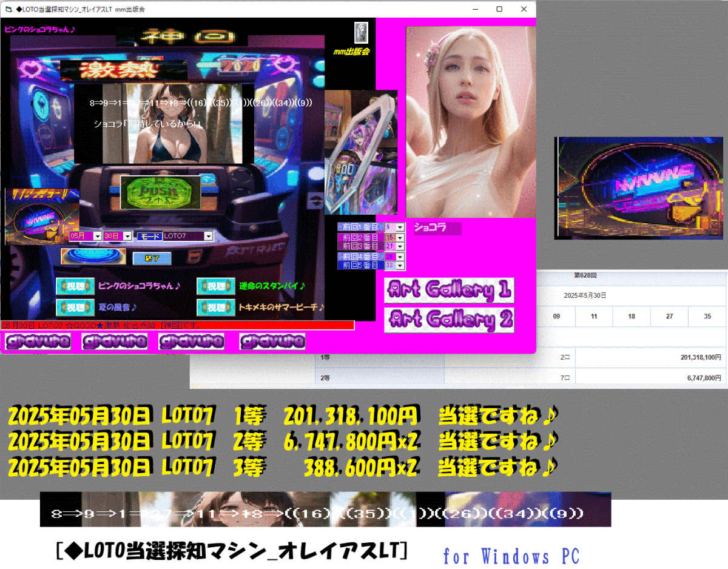Open Art Gallery 1
Viewport: 728px width, 569px height.
tap(448, 291)
